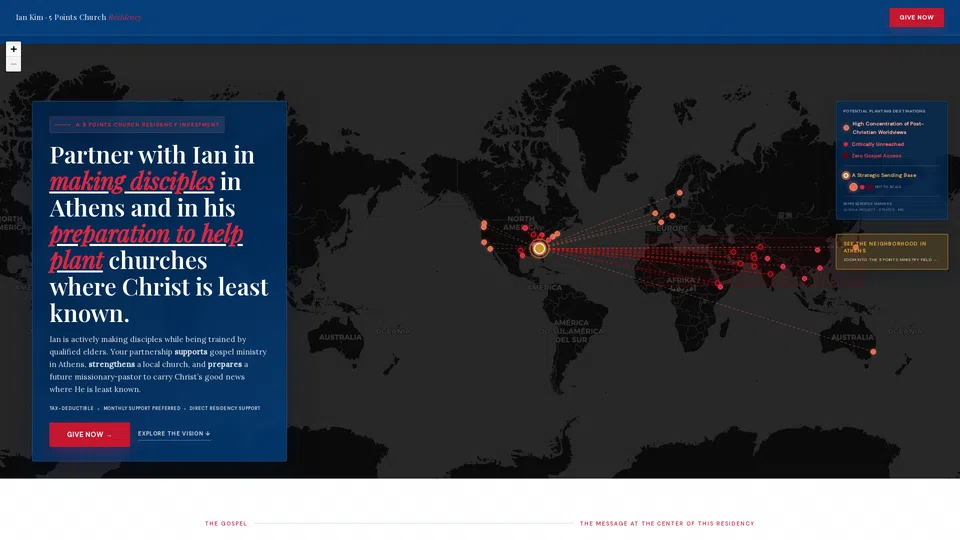
Task: Click the 'Tax-Deductible' label
Action: tap(72, 408)
